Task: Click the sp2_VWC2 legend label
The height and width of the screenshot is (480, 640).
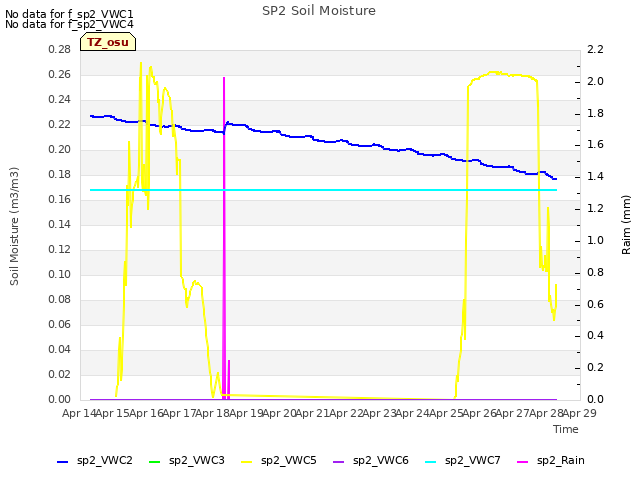Action: point(105,460)
